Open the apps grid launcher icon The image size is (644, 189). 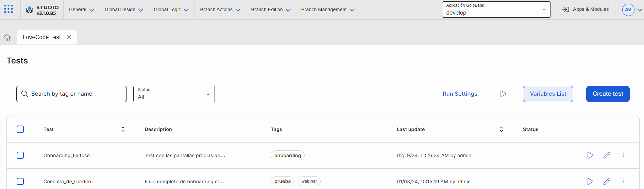click(x=9, y=9)
